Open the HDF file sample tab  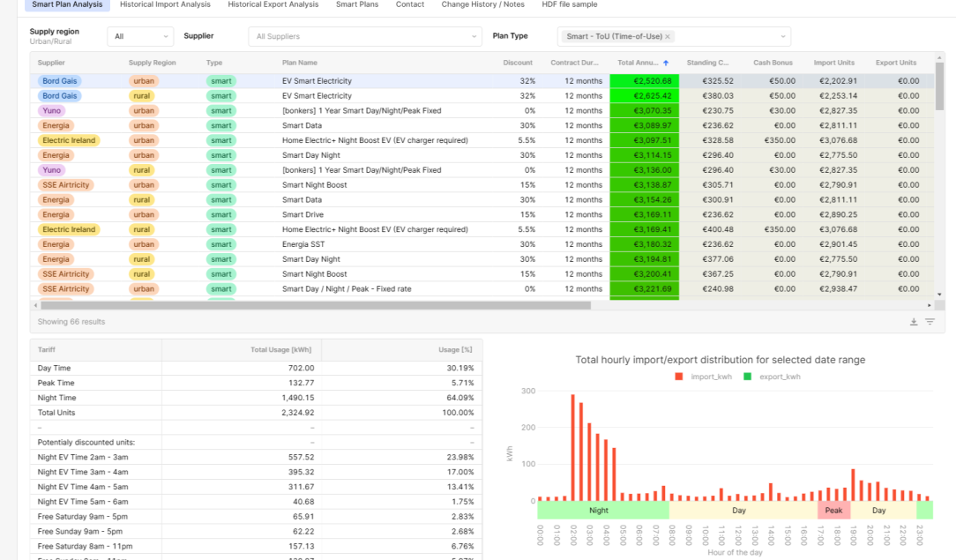click(569, 4)
